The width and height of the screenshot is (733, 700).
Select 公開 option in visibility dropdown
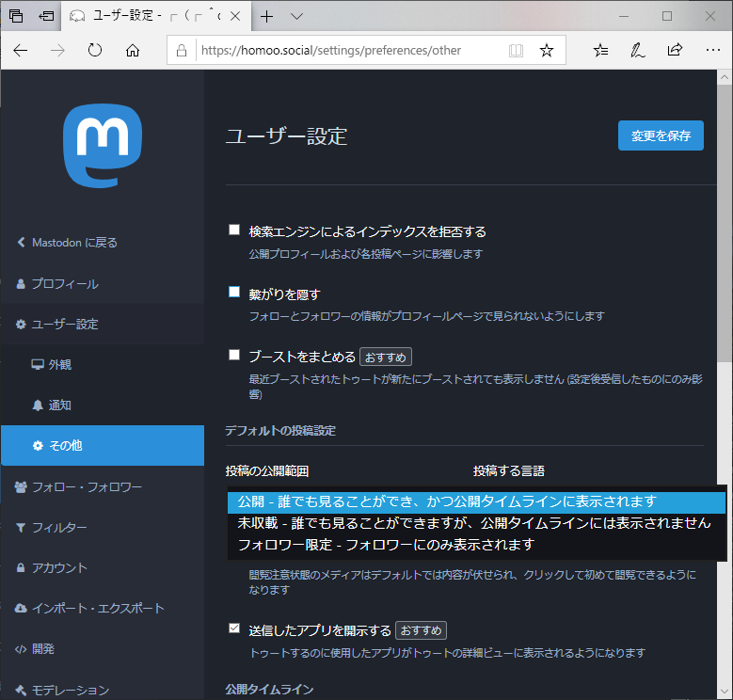click(476, 501)
